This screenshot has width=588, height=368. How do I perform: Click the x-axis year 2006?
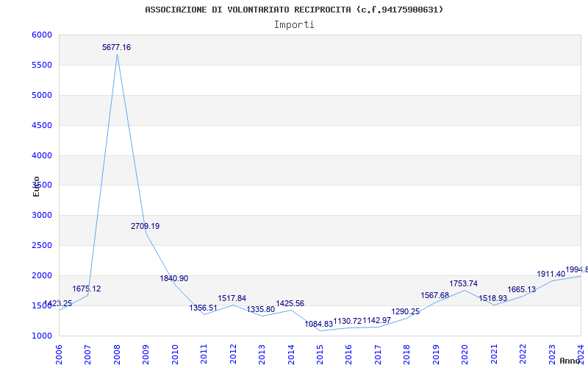tap(59, 355)
